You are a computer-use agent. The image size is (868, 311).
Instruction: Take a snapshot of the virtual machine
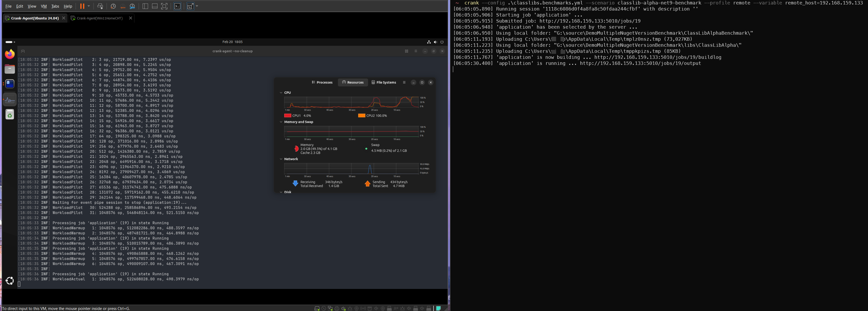click(113, 6)
